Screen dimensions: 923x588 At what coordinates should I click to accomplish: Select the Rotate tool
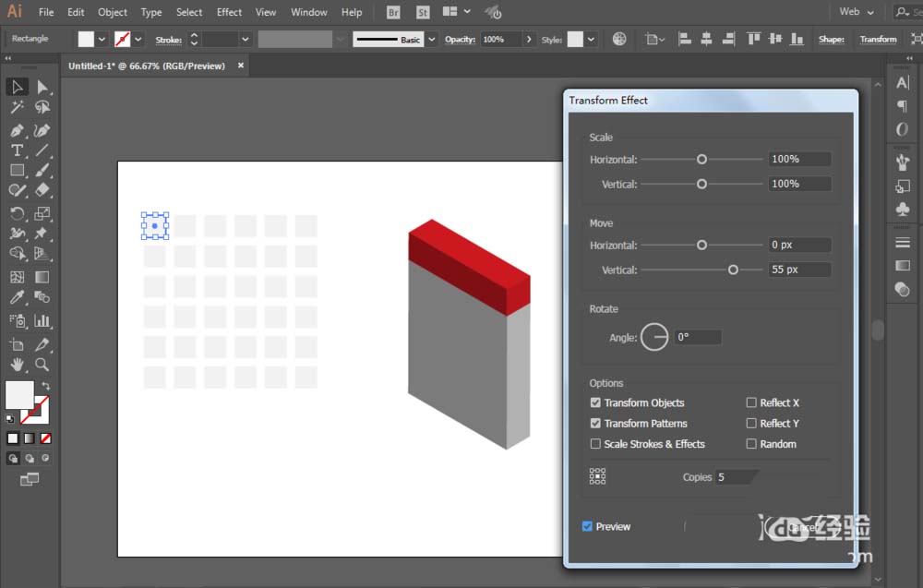[x=17, y=211]
